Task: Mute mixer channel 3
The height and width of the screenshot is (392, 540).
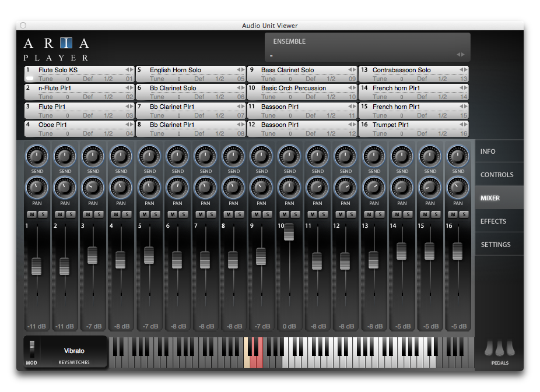Action: (x=88, y=214)
